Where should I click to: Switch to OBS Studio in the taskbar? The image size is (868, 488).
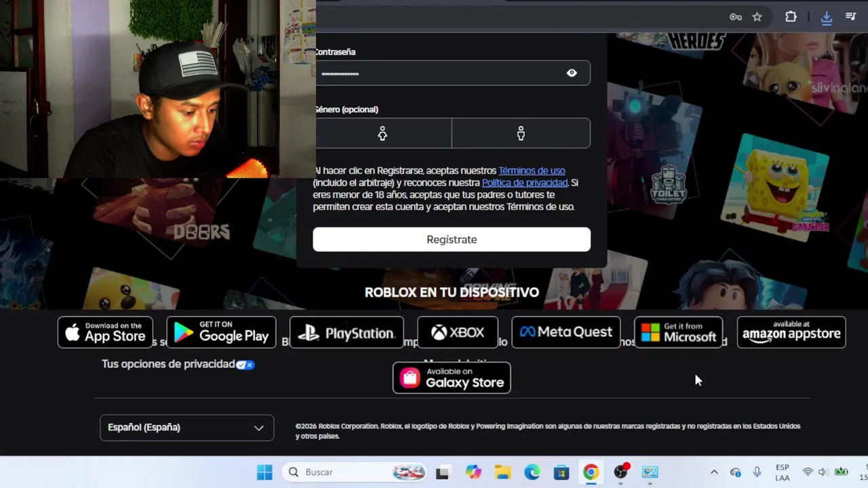pyautogui.click(x=621, y=472)
